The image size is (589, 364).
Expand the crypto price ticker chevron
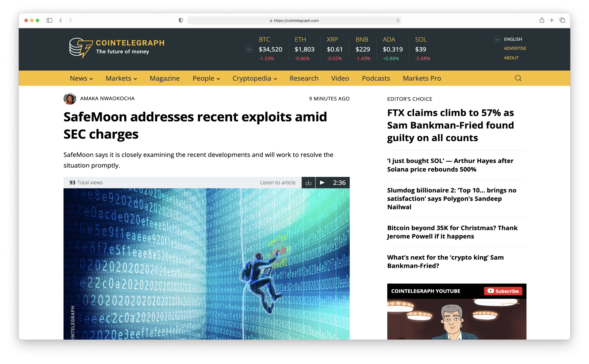click(x=249, y=49)
